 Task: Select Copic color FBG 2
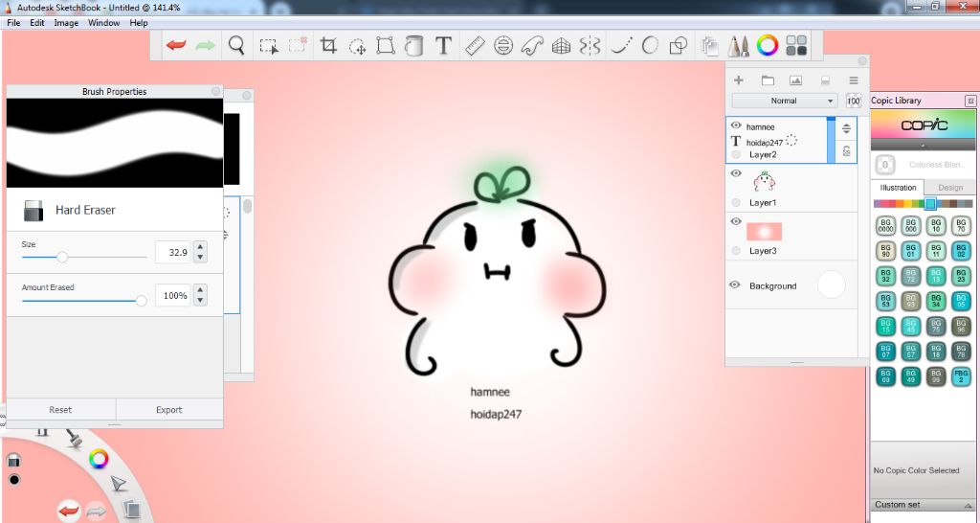coord(961,376)
